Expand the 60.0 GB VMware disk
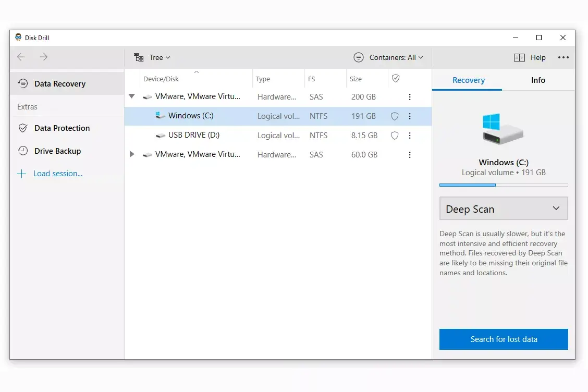Screen dimensions: 588x392 coord(132,155)
